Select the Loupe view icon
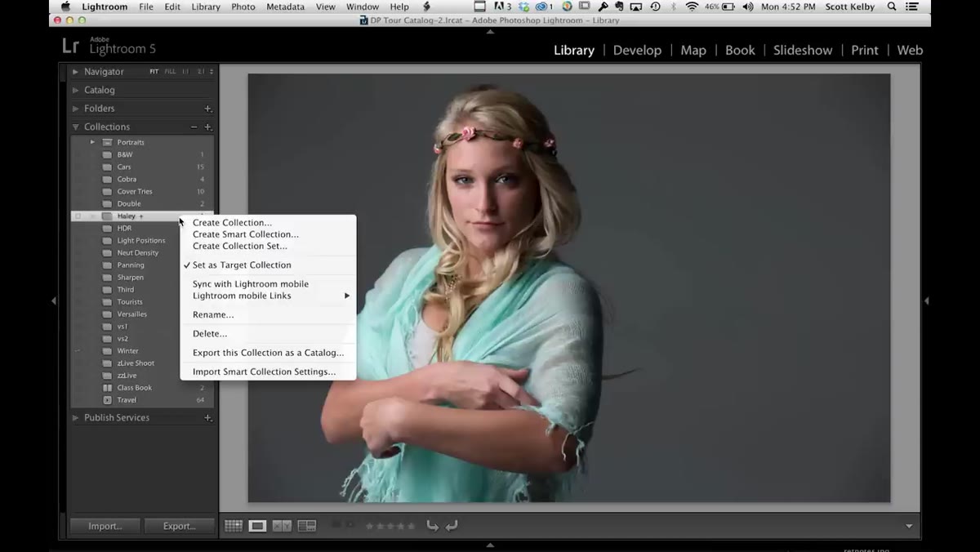Image resolution: width=980 pixels, height=552 pixels. [257, 526]
